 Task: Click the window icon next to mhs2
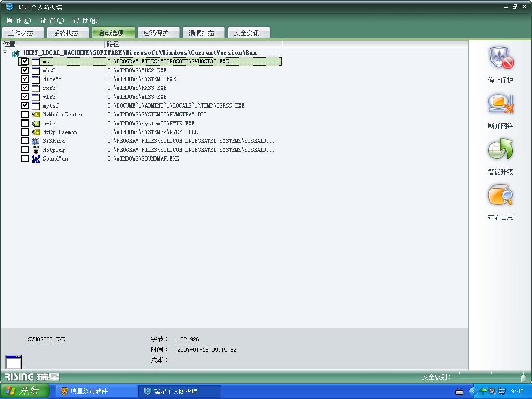click(36, 71)
